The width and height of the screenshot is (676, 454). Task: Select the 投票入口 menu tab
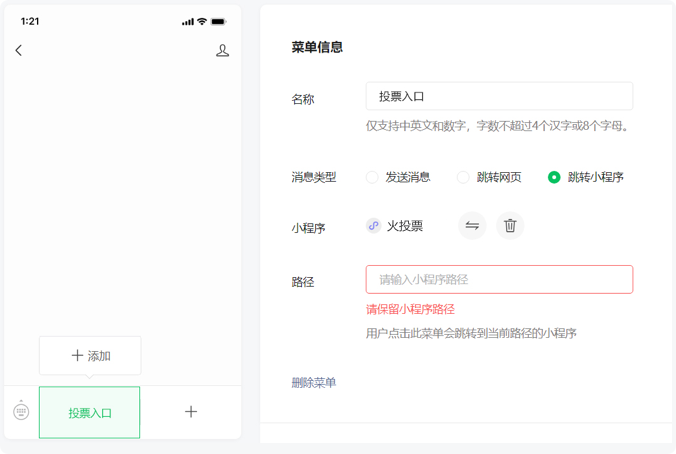(x=90, y=412)
